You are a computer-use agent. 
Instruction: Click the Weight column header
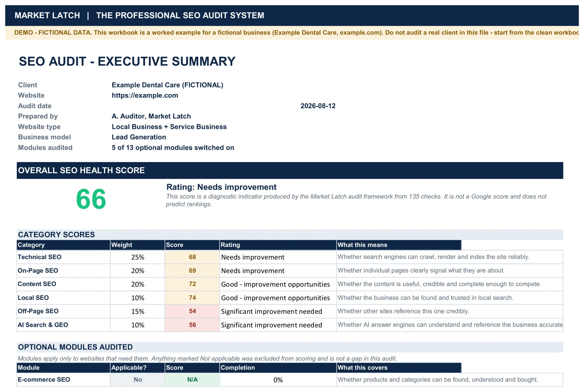click(x=137, y=245)
